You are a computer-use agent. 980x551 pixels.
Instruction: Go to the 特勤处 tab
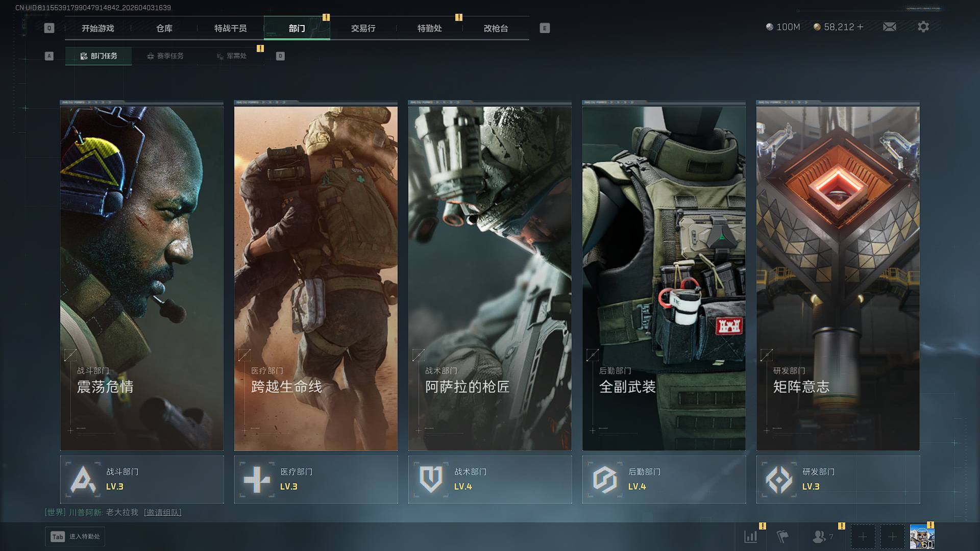[429, 28]
